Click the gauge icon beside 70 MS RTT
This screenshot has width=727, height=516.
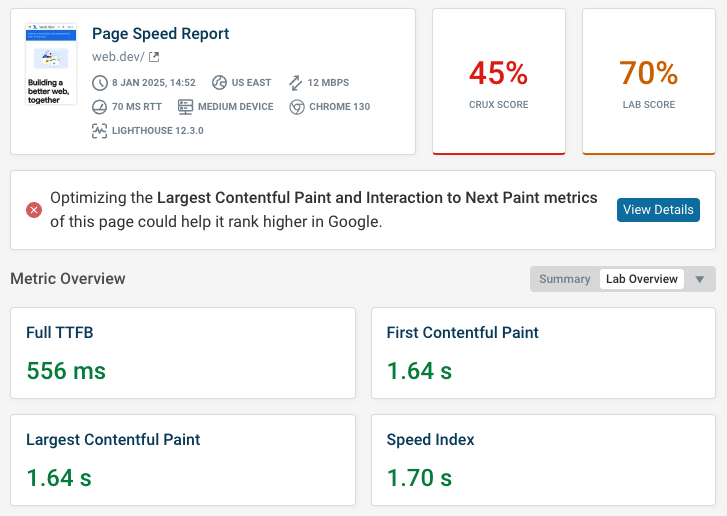99,107
